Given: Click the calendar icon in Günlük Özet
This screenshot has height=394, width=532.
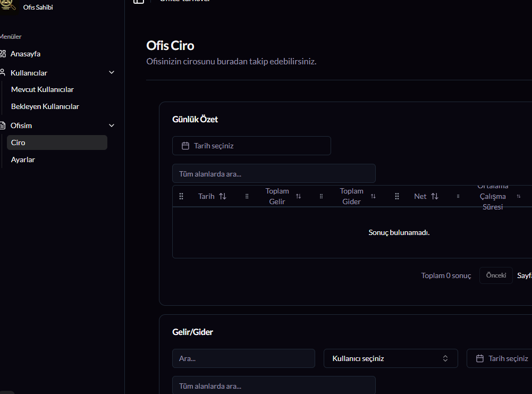Looking at the screenshot, I should pyautogui.click(x=185, y=146).
